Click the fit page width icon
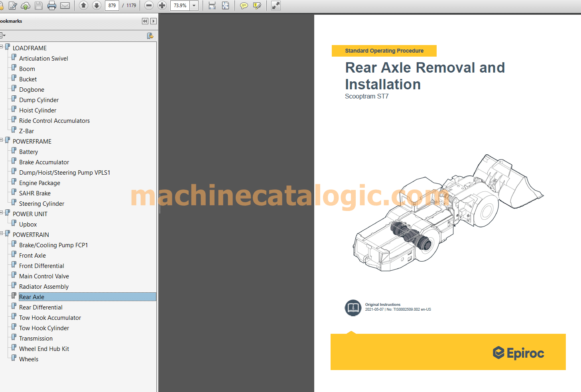Image resolution: width=581 pixels, height=392 pixels. pos(212,6)
